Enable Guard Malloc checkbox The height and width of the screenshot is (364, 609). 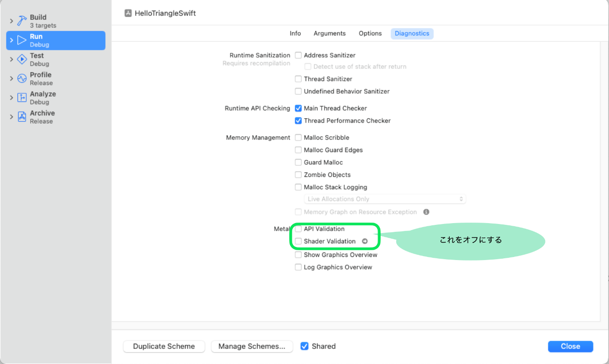(x=298, y=162)
